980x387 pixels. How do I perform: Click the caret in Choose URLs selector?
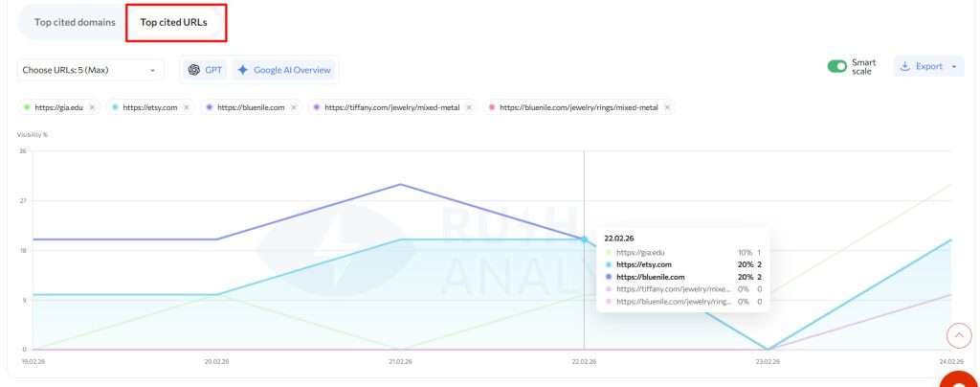tap(152, 70)
